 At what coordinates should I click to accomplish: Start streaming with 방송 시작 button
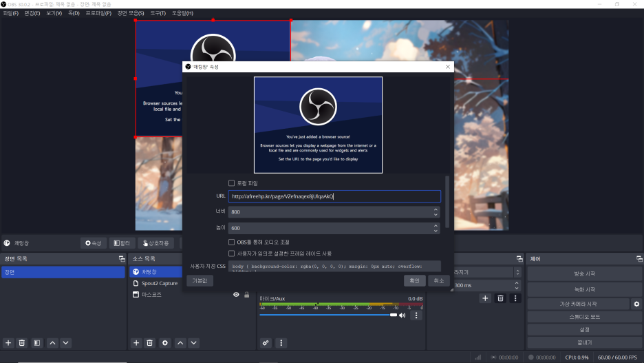point(584,273)
